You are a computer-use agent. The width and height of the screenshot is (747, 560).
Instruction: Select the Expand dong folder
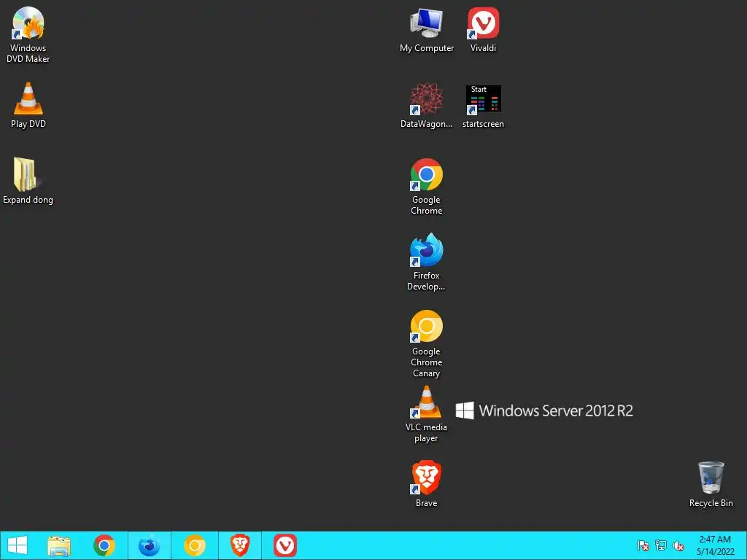coord(28,181)
